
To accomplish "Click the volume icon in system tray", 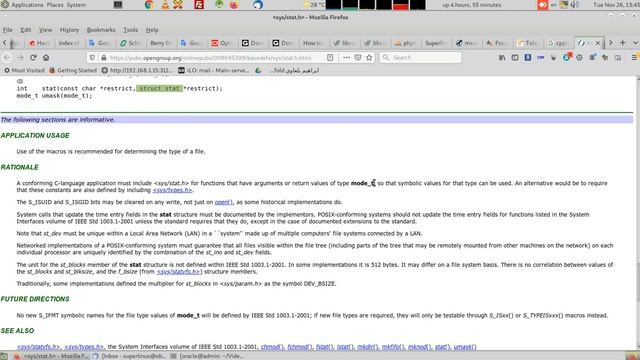I will pos(575,5).
